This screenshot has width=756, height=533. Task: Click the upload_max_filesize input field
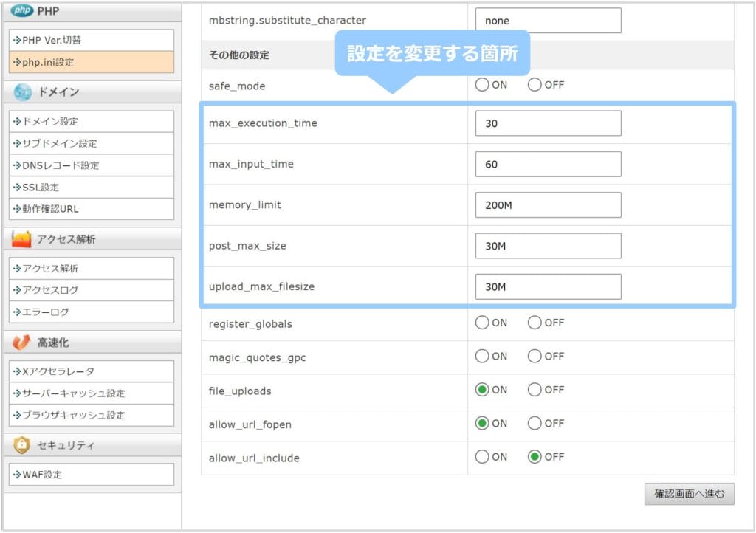coord(549,286)
